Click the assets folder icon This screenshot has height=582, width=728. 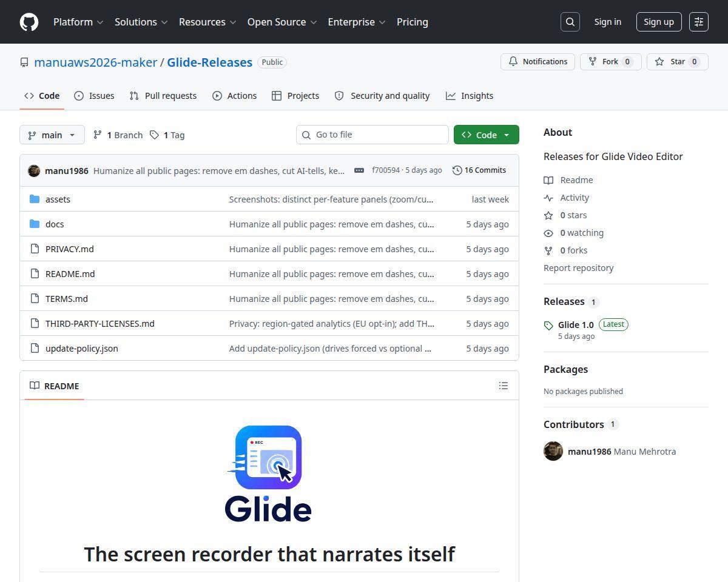pos(35,199)
